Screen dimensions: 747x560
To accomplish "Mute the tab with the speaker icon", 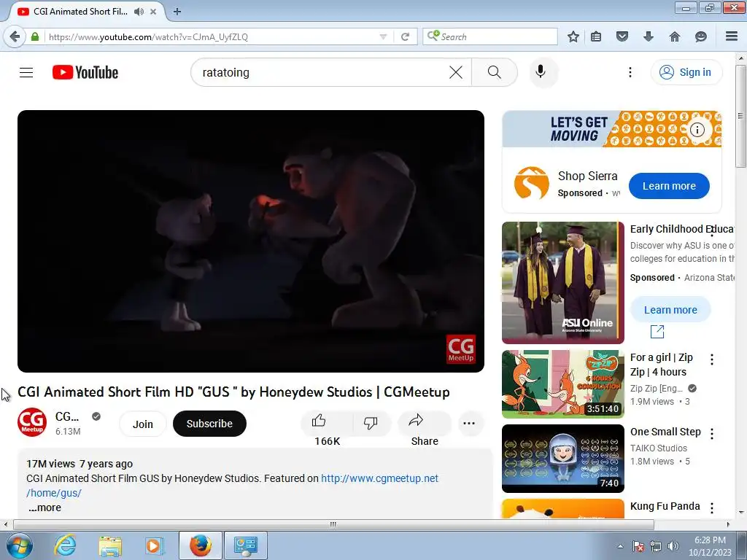I will click(x=139, y=12).
